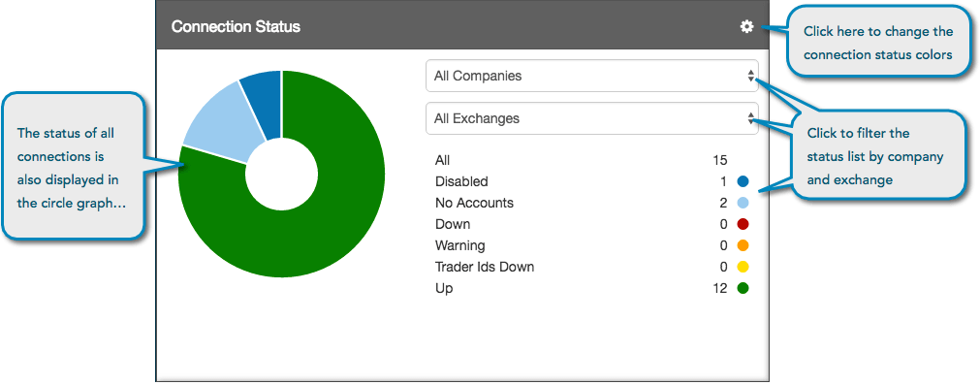The width and height of the screenshot is (980, 385).
Task: Open the All Companies dropdown
Action: [592, 76]
